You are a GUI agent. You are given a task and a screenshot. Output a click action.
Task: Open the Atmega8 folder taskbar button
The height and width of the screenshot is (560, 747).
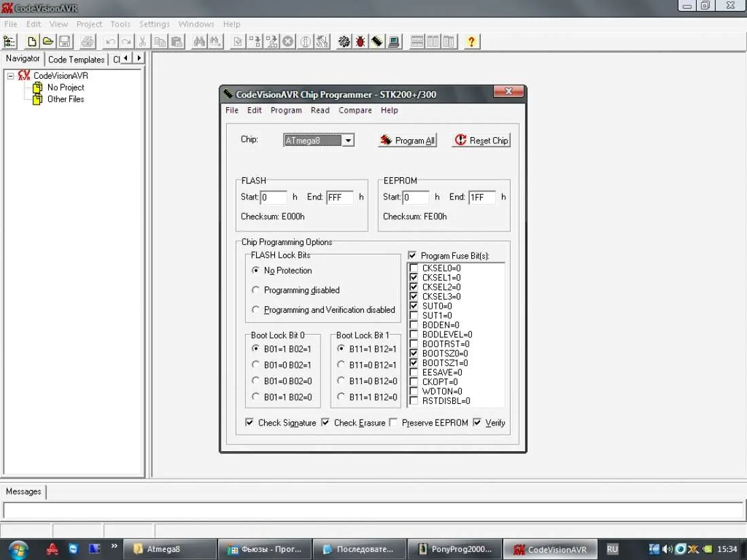coord(170,549)
